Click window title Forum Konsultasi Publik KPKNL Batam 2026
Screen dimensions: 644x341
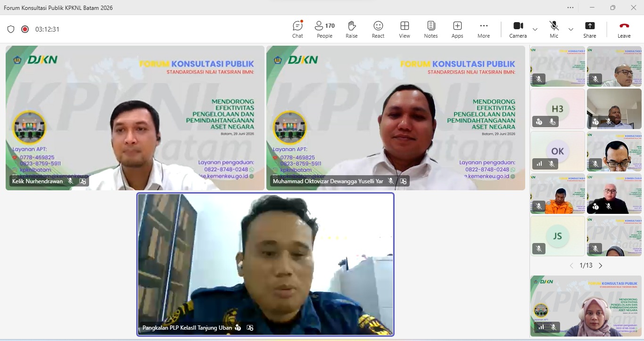coord(58,8)
